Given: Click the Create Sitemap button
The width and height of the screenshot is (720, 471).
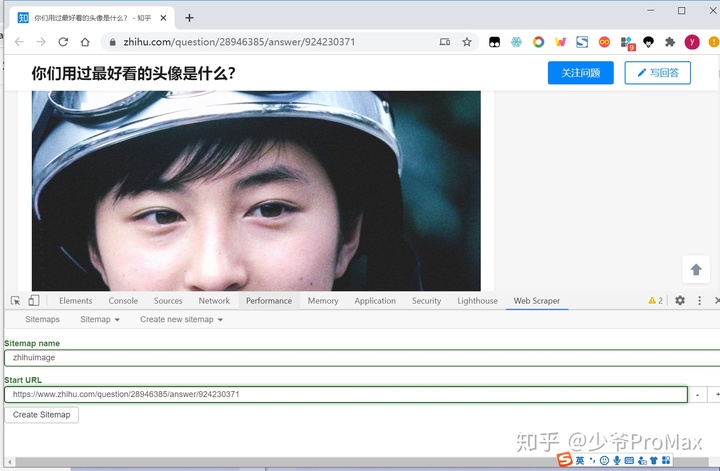Looking at the screenshot, I should tap(41, 415).
